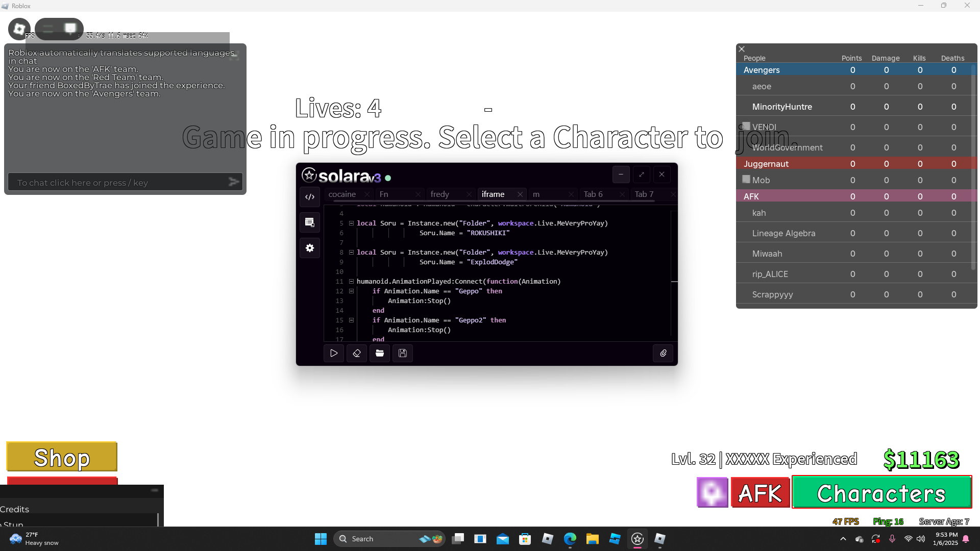
Task: Collapse code fold at line 5
Action: pyautogui.click(x=351, y=223)
